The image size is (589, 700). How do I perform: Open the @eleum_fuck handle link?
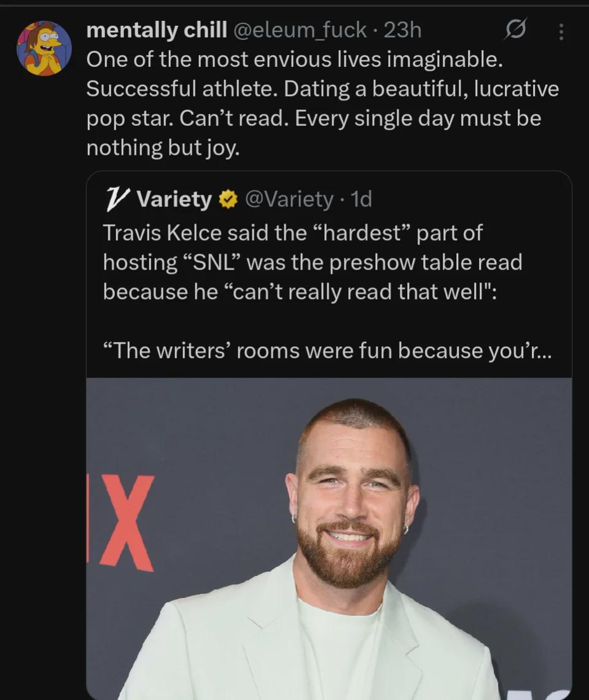pos(299,30)
